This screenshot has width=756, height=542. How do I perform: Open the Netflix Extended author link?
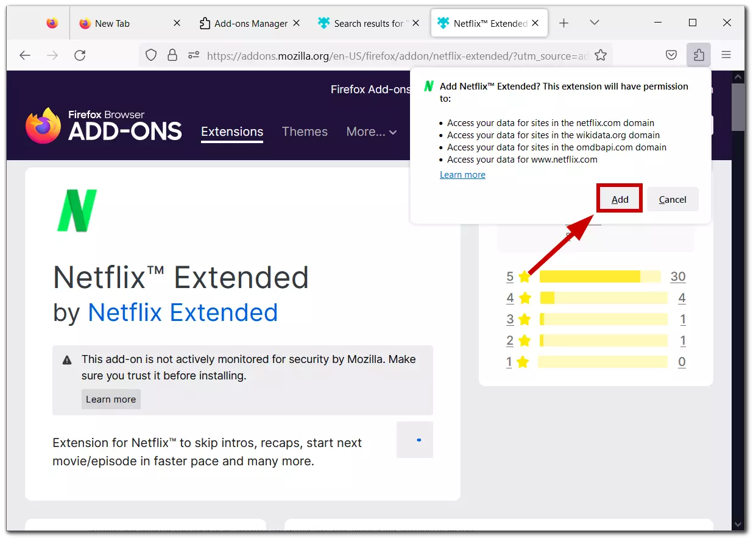click(183, 312)
